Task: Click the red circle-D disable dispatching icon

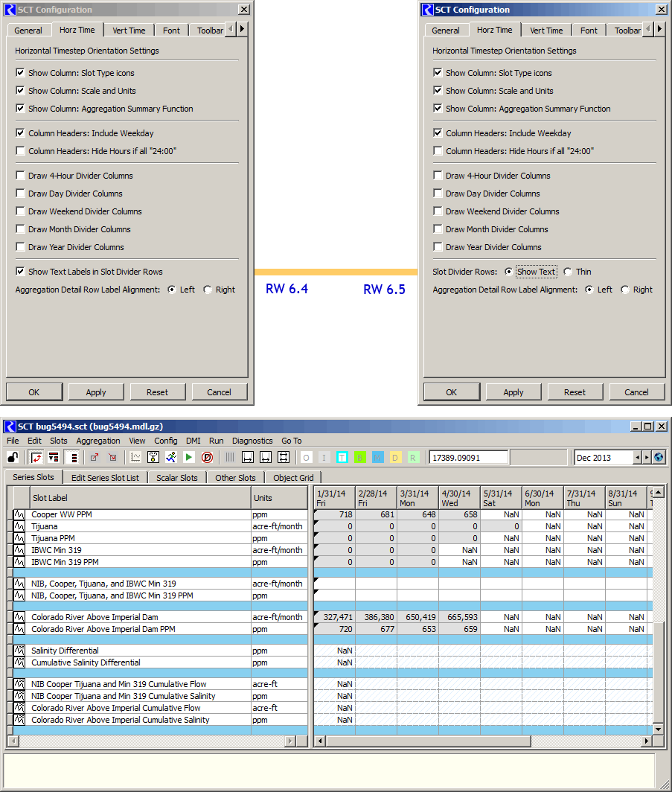Action: (x=207, y=458)
